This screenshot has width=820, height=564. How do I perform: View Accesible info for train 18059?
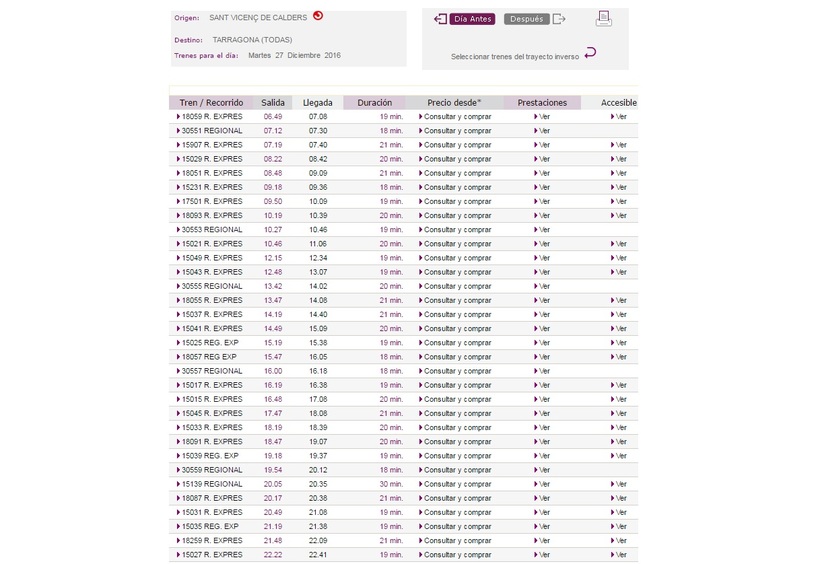click(619, 117)
